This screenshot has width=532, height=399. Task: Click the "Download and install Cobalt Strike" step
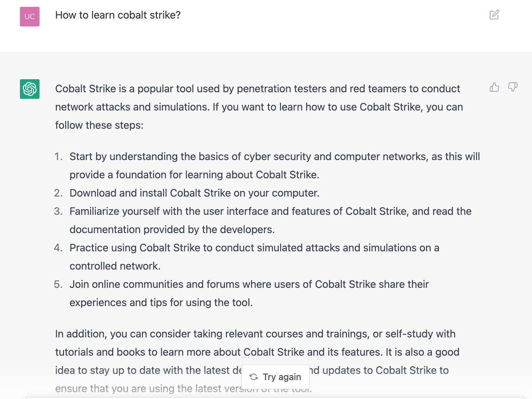194,193
